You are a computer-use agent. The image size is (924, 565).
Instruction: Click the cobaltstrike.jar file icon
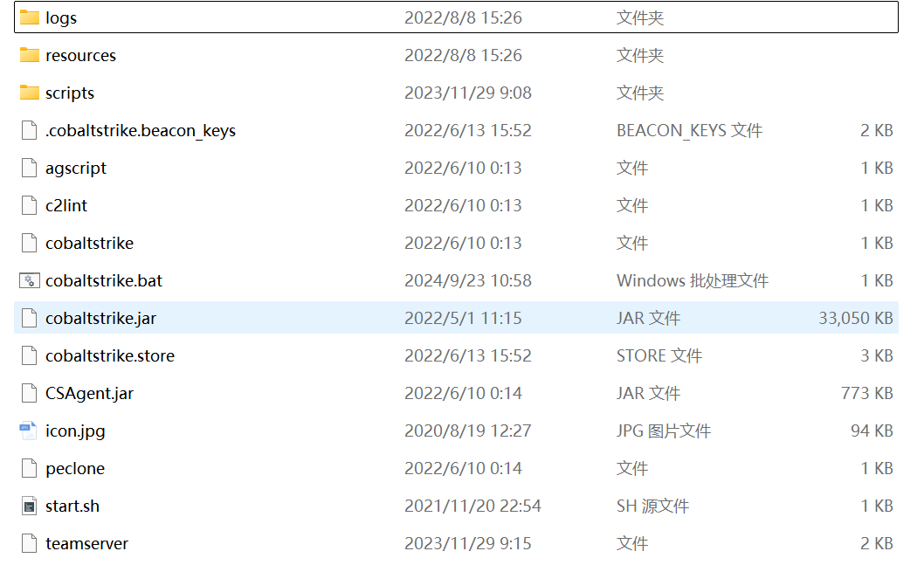pos(30,318)
